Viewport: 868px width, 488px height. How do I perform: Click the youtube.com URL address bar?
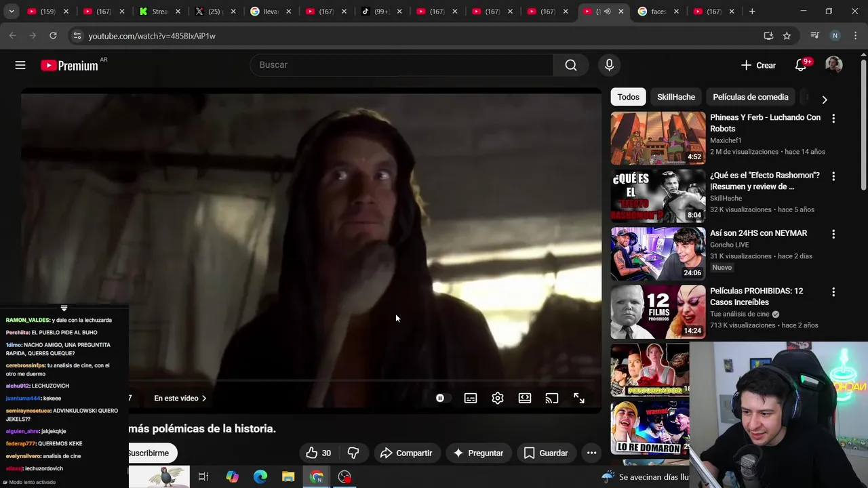[x=152, y=36]
